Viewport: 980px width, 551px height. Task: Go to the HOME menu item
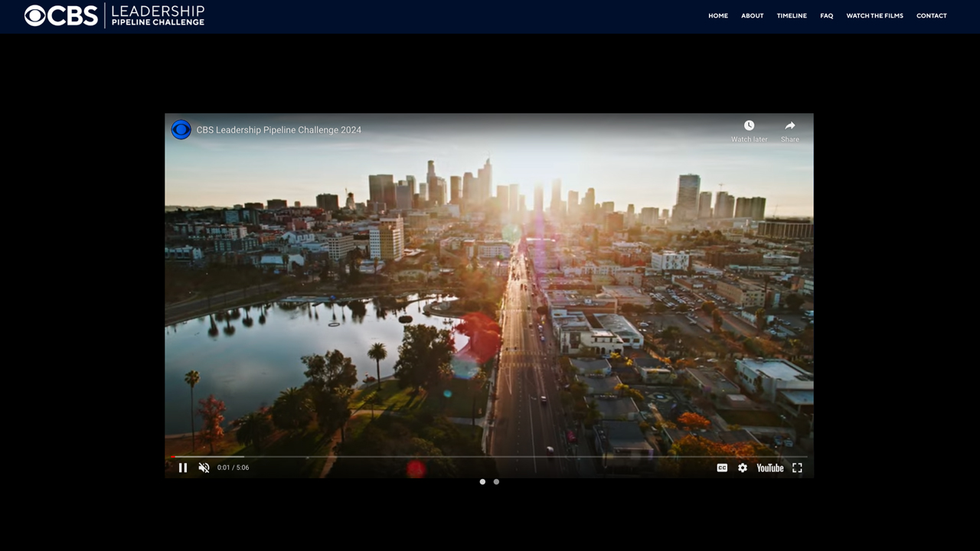tap(718, 16)
